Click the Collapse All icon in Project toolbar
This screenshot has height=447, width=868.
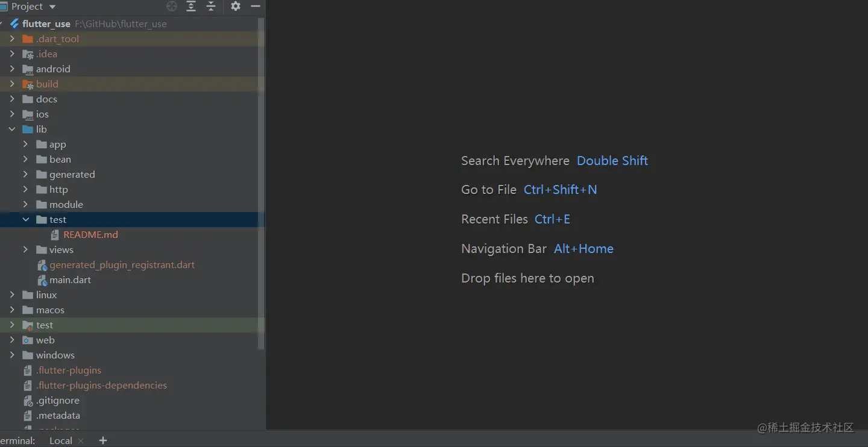(211, 6)
